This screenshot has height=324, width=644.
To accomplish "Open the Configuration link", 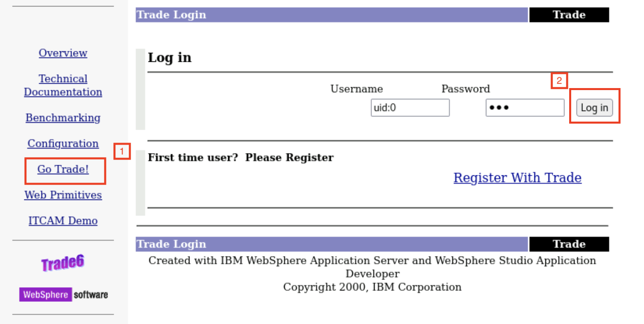I will (63, 143).
